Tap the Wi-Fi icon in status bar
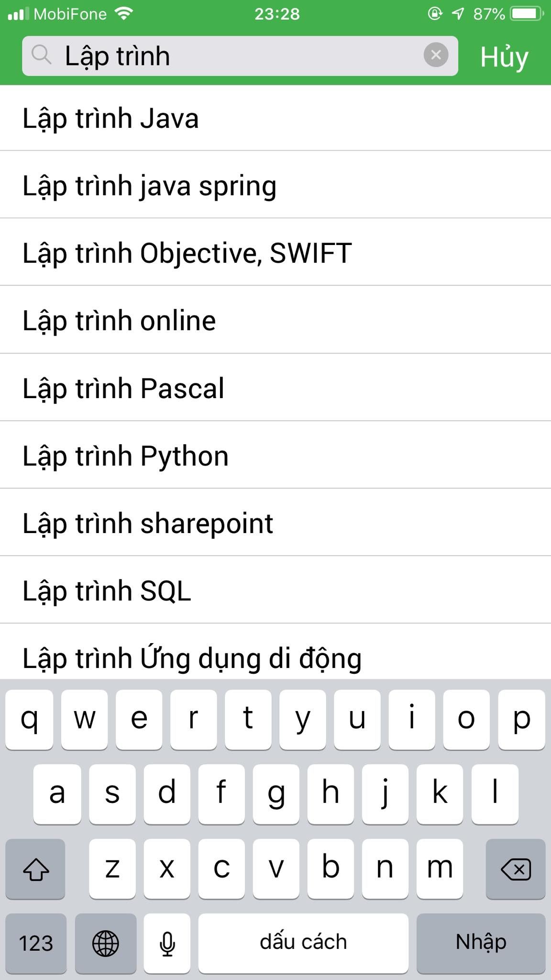This screenshot has height=980, width=551. [x=123, y=13]
